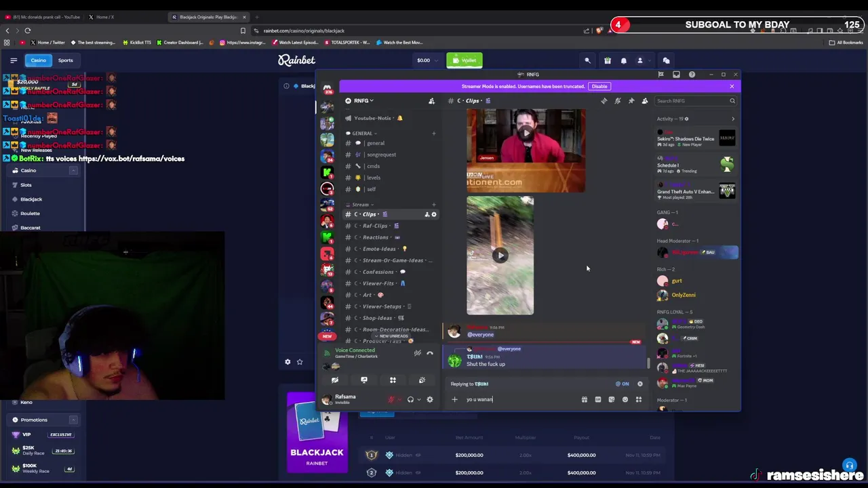Screen dimensions: 868x488
Task: Create invite for Clips channel
Action: pos(427,215)
